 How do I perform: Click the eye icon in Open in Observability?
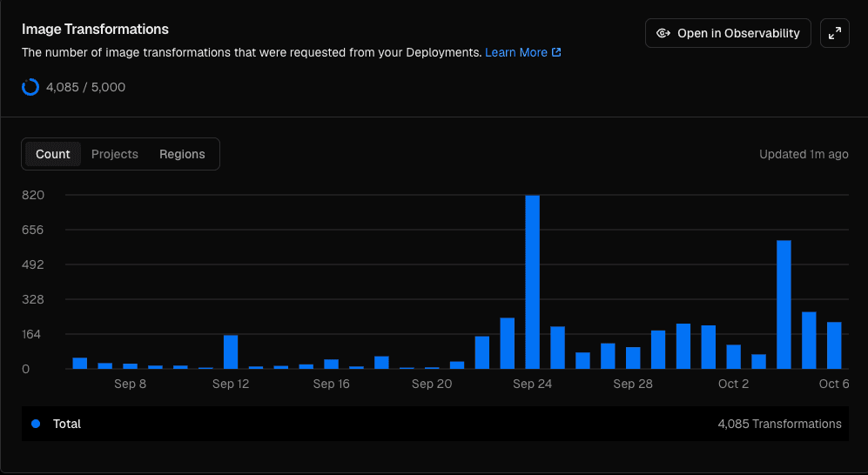pyautogui.click(x=663, y=33)
